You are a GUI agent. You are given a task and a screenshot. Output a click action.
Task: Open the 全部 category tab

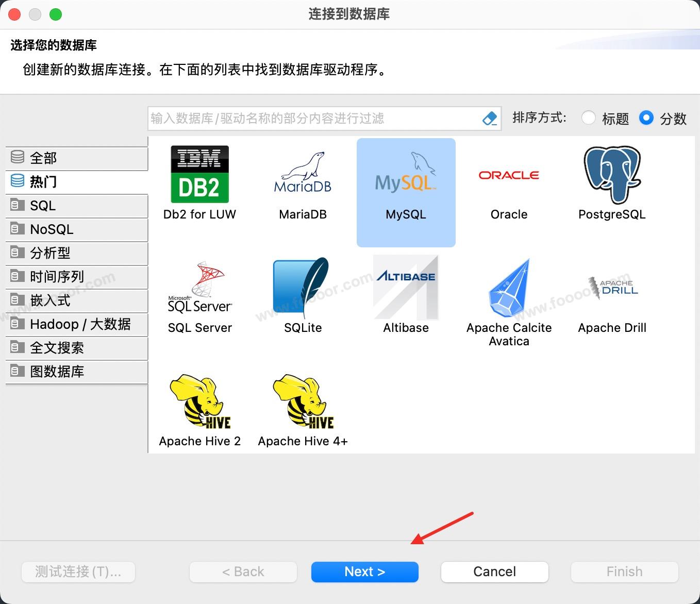coord(77,158)
